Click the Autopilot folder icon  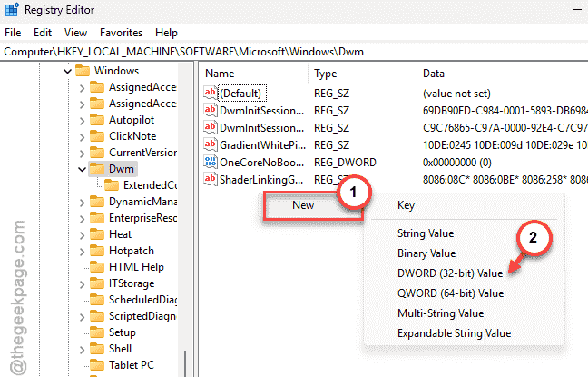[97, 120]
